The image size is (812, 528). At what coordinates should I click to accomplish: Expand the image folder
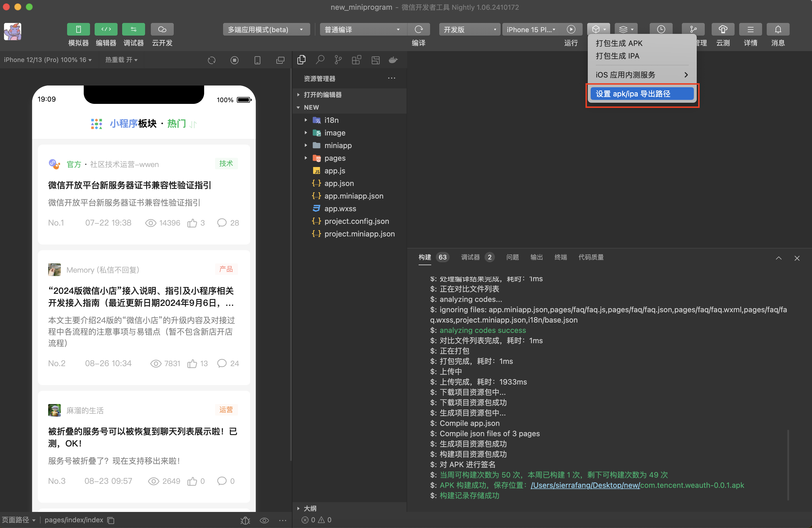pyautogui.click(x=350, y=133)
